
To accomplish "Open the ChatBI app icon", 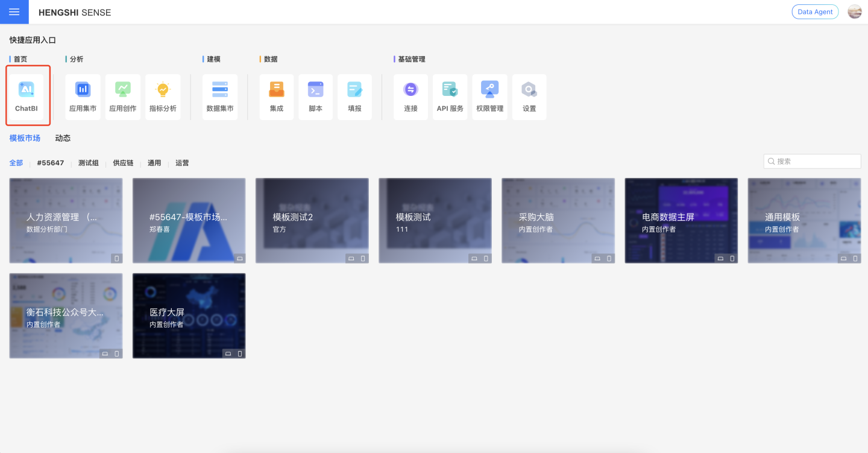I will point(27,97).
